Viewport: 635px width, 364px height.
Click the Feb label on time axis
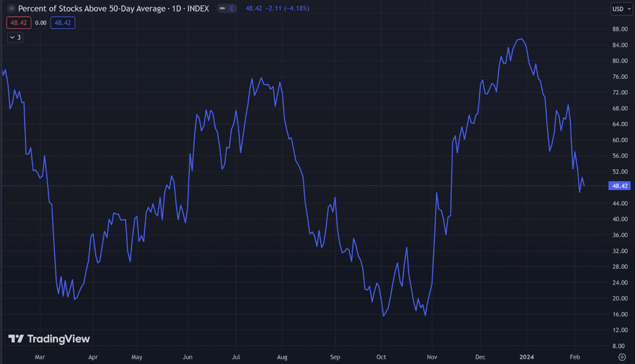point(575,357)
